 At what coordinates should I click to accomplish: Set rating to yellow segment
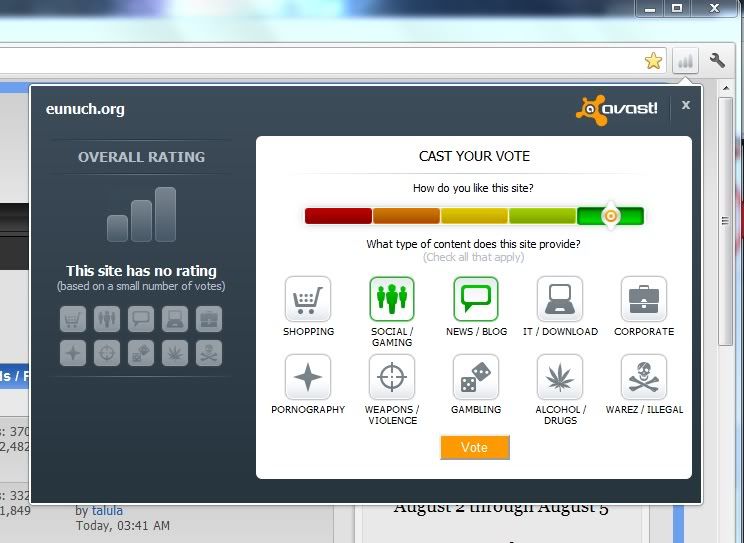(474, 216)
